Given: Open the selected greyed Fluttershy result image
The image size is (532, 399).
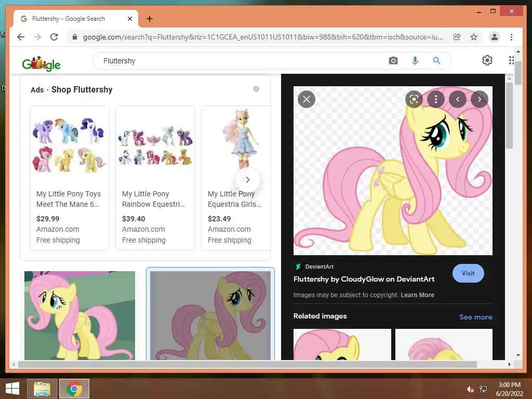Looking at the screenshot, I should 210,315.
